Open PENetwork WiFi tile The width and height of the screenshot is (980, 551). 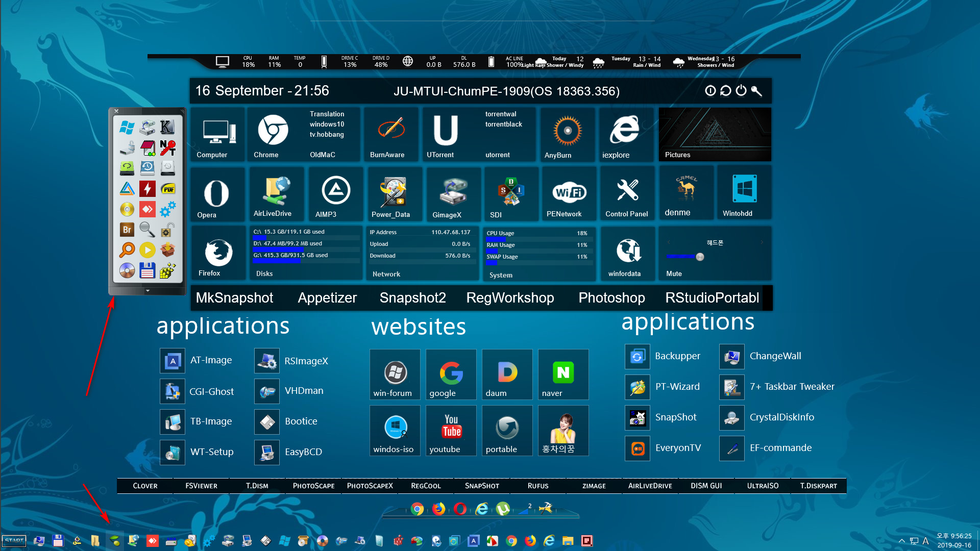coord(569,194)
